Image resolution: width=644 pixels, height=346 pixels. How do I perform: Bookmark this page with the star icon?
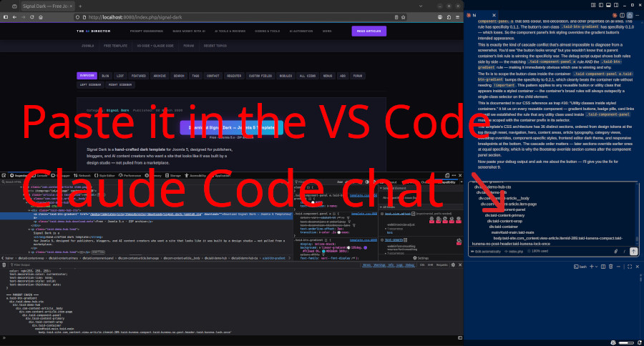pyautogui.click(x=404, y=17)
